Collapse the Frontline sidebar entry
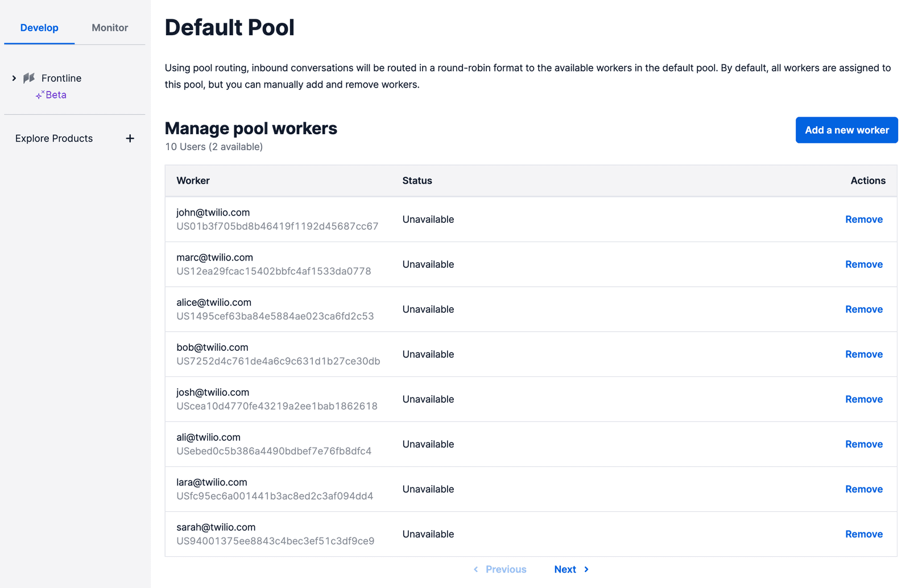The height and width of the screenshot is (588, 910). [14, 78]
